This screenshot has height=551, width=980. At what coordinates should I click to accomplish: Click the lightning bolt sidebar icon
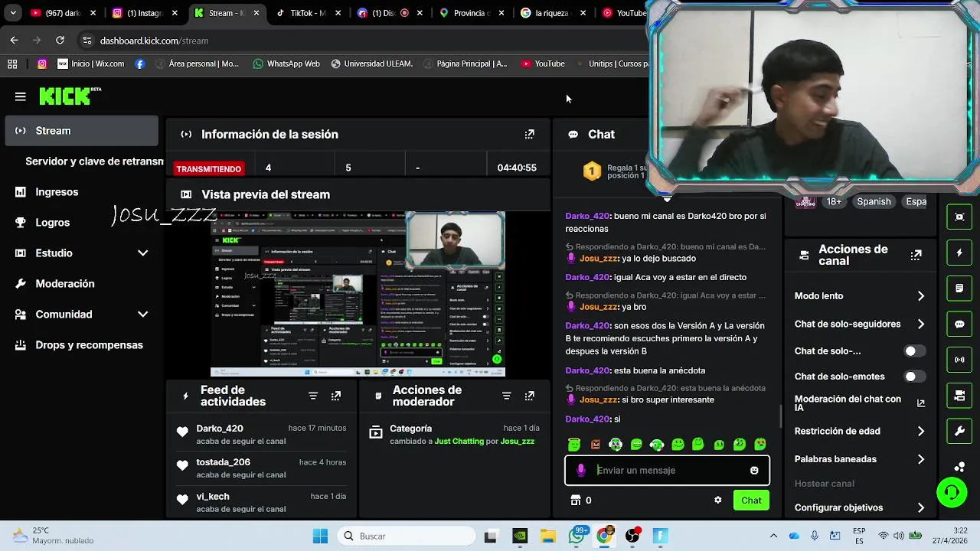(x=959, y=253)
